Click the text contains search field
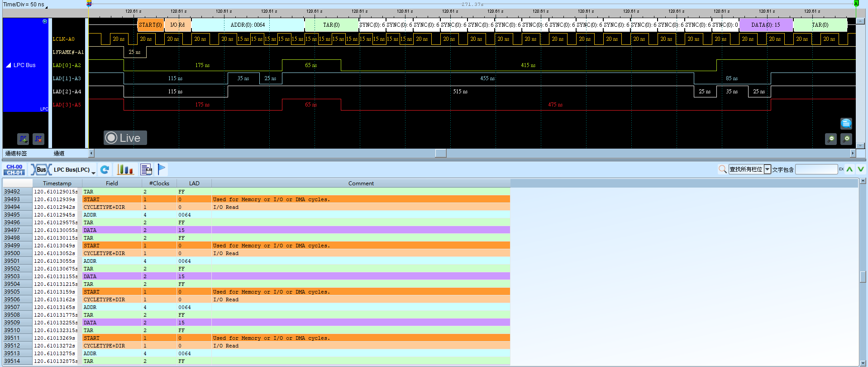 (x=816, y=169)
